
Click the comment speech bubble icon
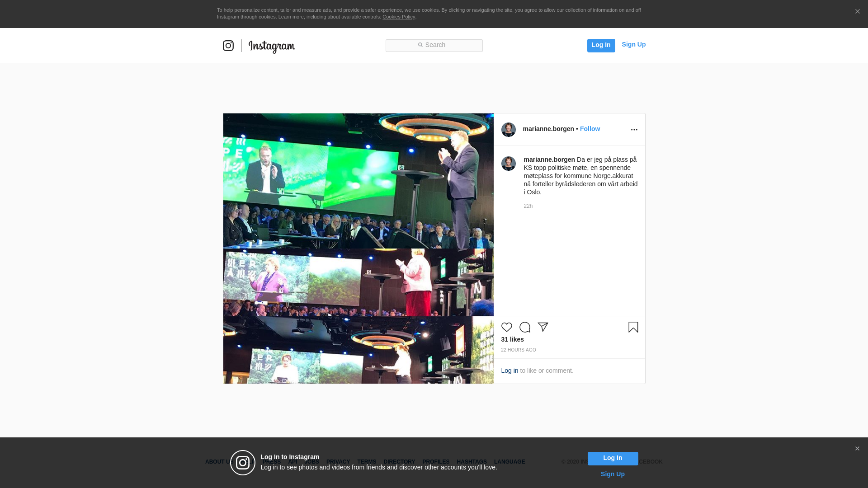pos(525,327)
